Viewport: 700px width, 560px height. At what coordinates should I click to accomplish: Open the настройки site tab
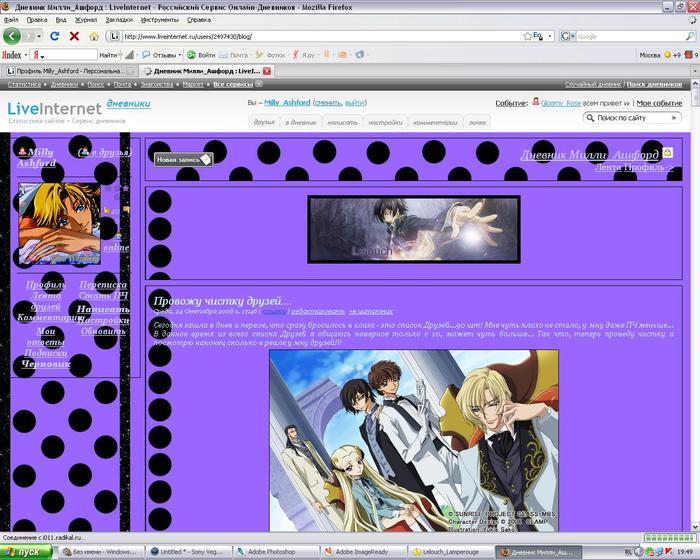(x=385, y=122)
